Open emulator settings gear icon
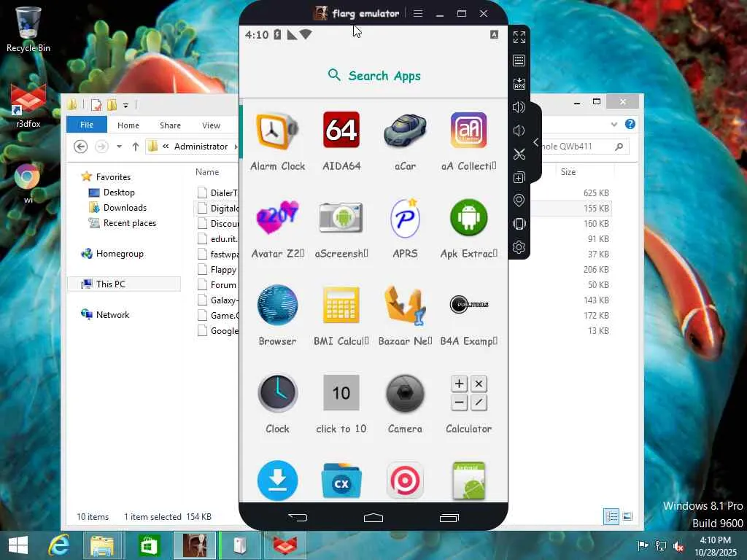The image size is (747, 560). click(519, 247)
